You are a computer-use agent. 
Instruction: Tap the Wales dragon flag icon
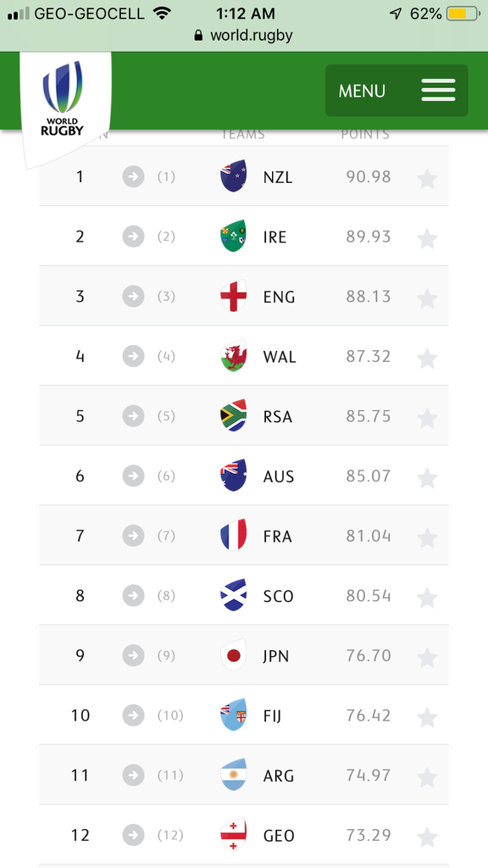234,355
